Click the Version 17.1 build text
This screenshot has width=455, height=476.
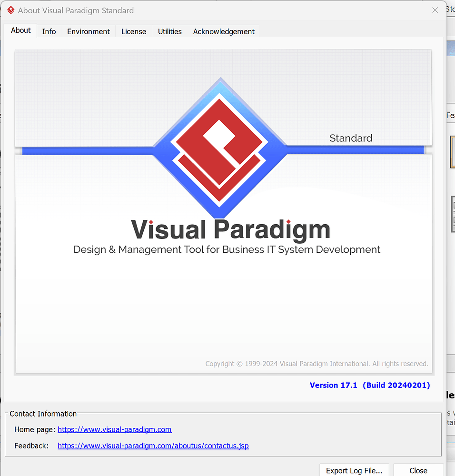coord(370,385)
